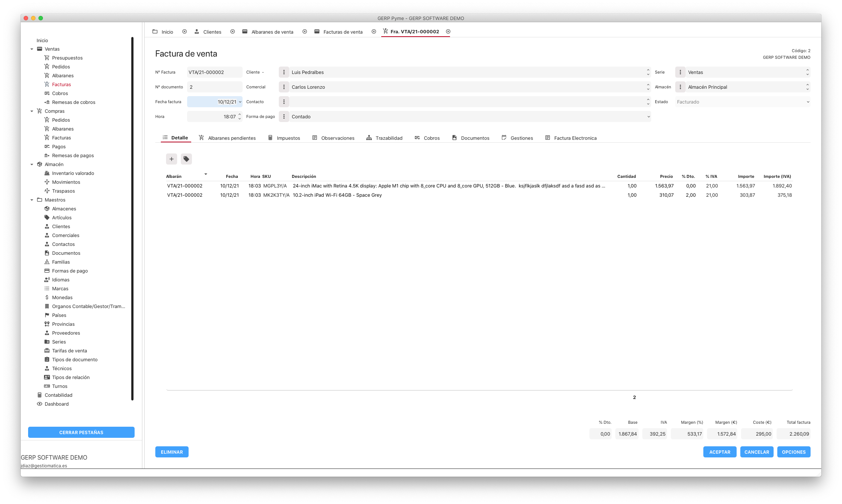Click the Nº documento input field
Image resolution: width=842 pixels, height=504 pixels.
[214, 87]
